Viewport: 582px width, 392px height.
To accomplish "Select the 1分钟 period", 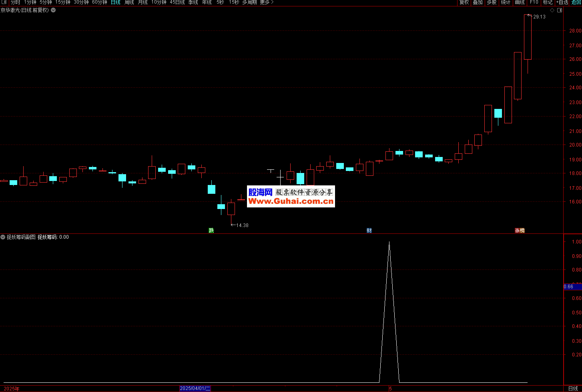I will 30,2.
